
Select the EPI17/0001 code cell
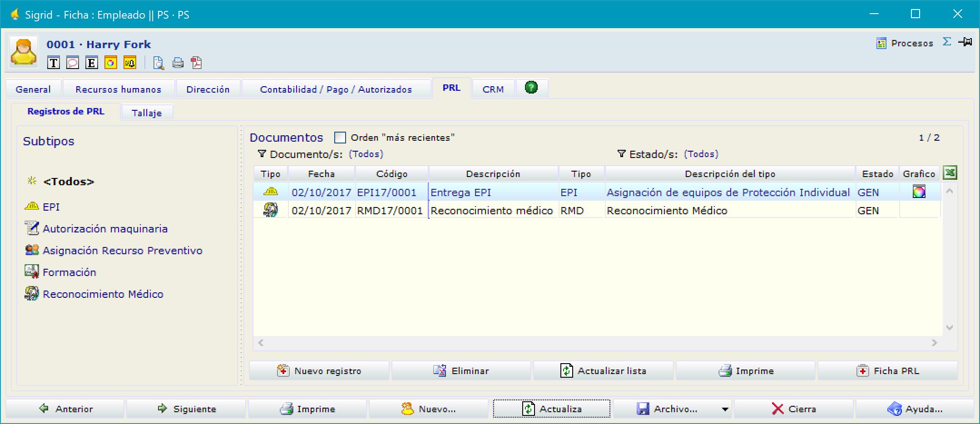tap(391, 192)
